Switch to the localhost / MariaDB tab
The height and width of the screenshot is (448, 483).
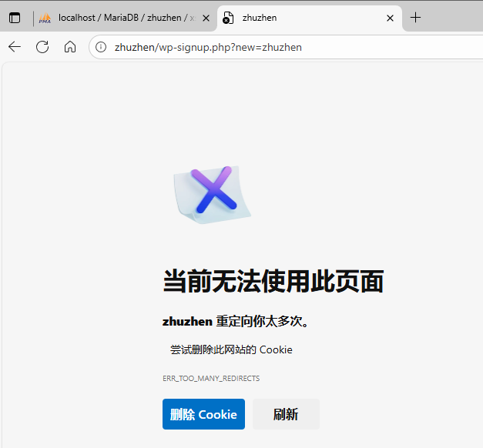[x=123, y=18]
